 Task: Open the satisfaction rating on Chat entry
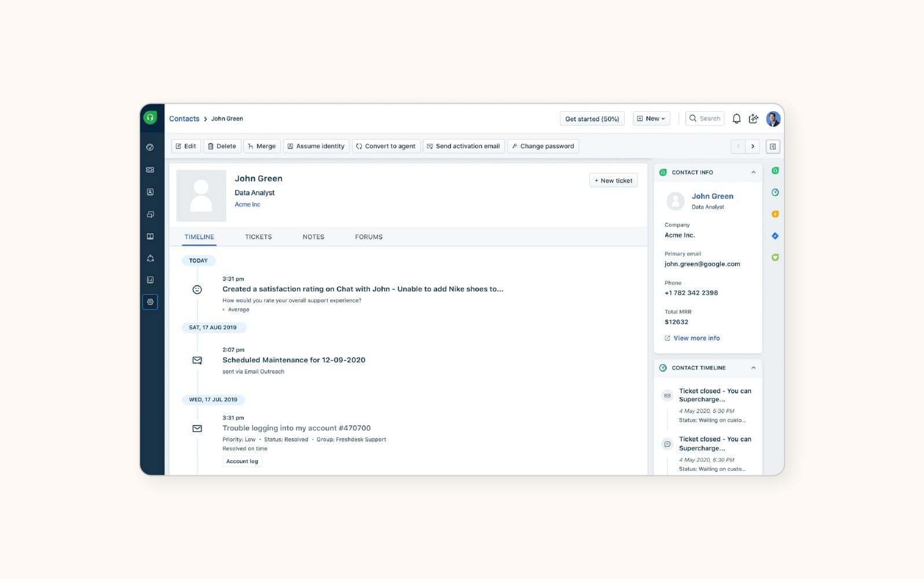(x=363, y=289)
